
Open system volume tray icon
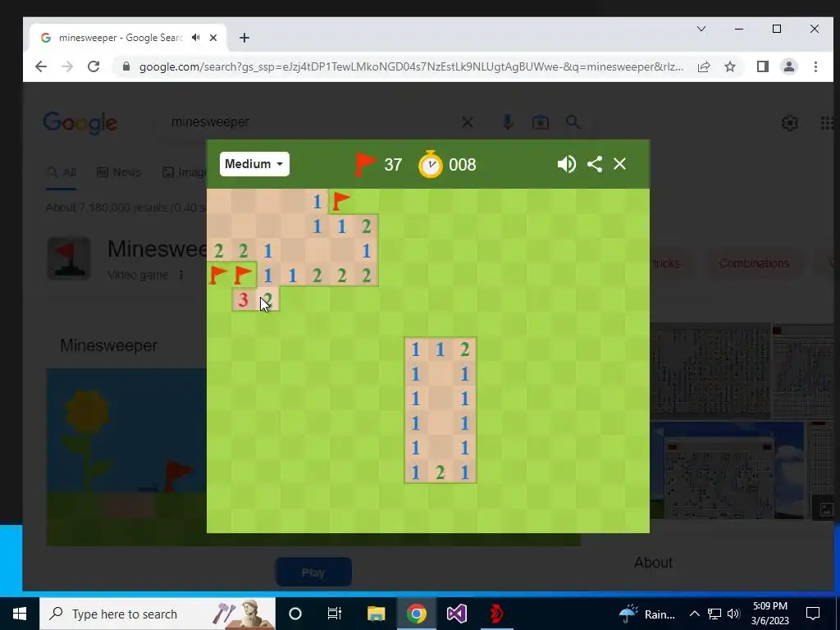(x=734, y=614)
